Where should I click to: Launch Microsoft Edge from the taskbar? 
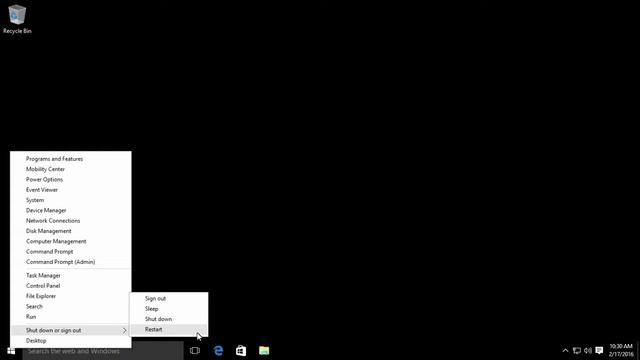coord(218,351)
